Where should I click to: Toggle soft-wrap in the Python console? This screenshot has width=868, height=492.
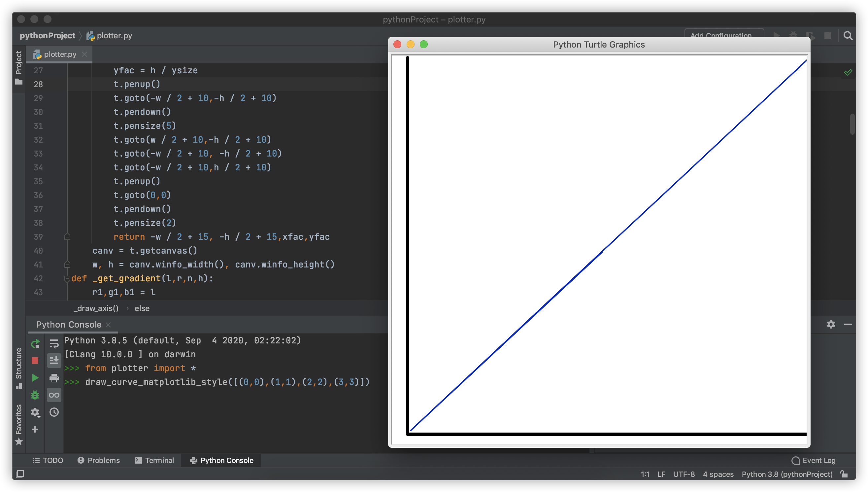(x=54, y=344)
